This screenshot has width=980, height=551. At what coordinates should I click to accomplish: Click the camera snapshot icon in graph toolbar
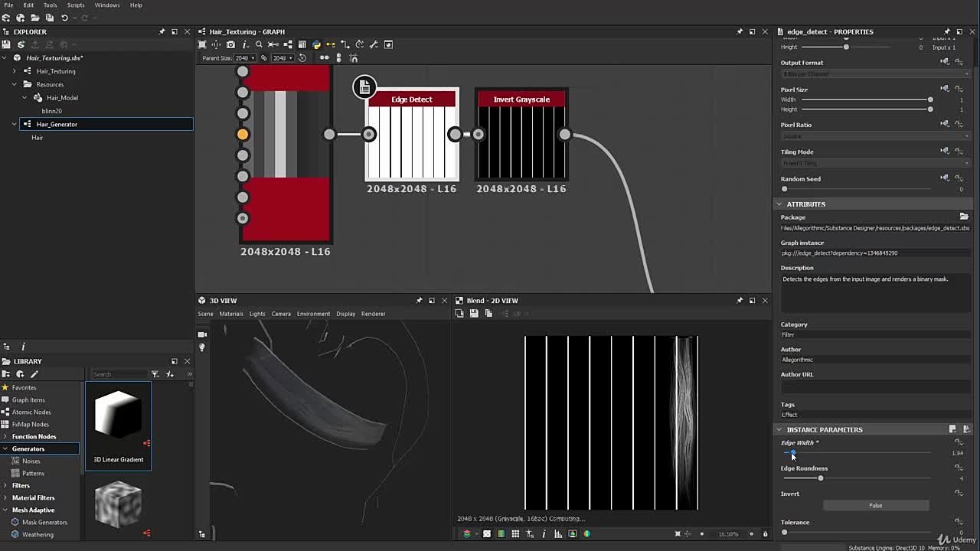[x=230, y=44]
